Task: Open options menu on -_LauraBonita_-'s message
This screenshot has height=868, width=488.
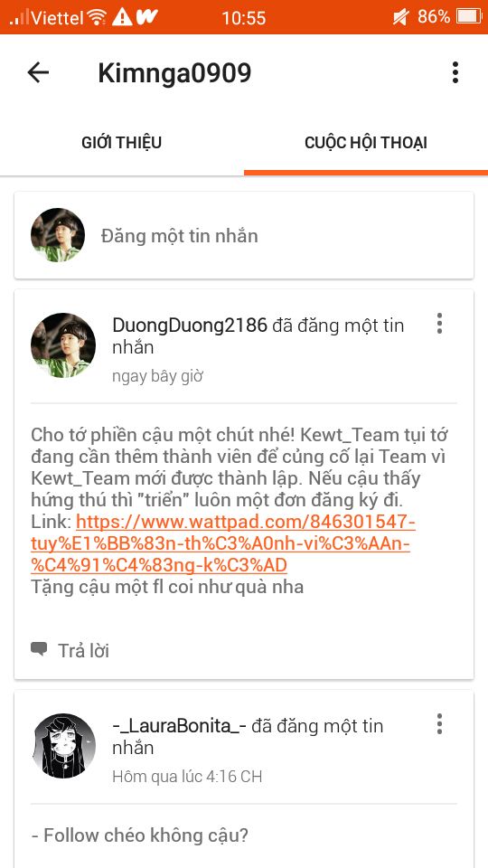Action: pyautogui.click(x=439, y=723)
